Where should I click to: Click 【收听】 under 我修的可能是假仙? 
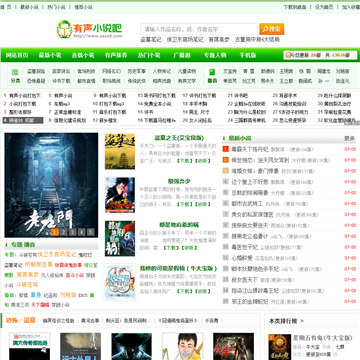202,291
